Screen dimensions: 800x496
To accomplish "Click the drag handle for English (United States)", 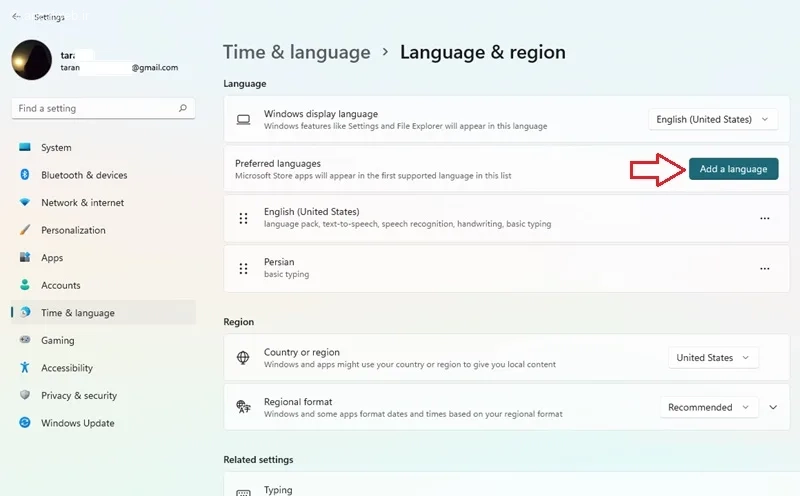I will [243, 218].
